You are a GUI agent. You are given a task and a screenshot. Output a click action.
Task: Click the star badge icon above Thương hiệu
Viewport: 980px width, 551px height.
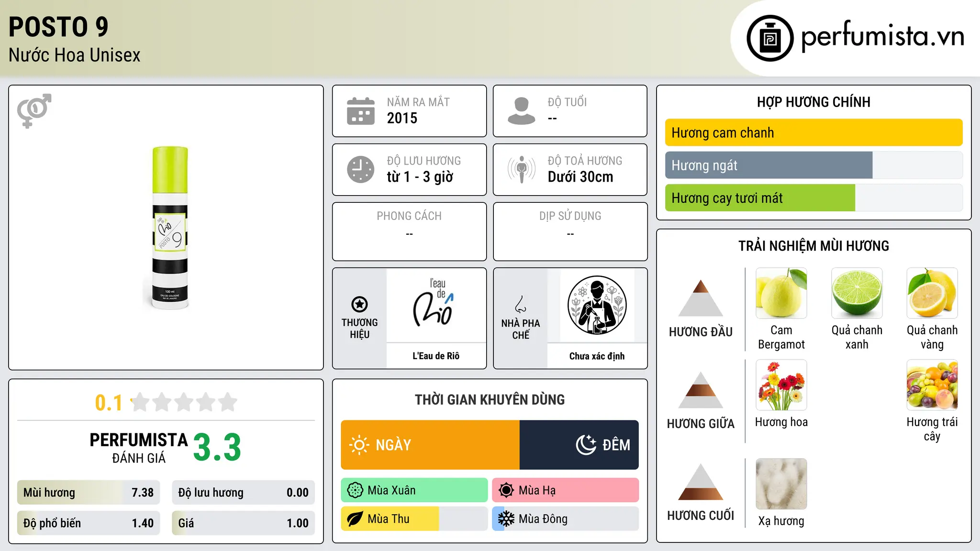click(x=359, y=304)
